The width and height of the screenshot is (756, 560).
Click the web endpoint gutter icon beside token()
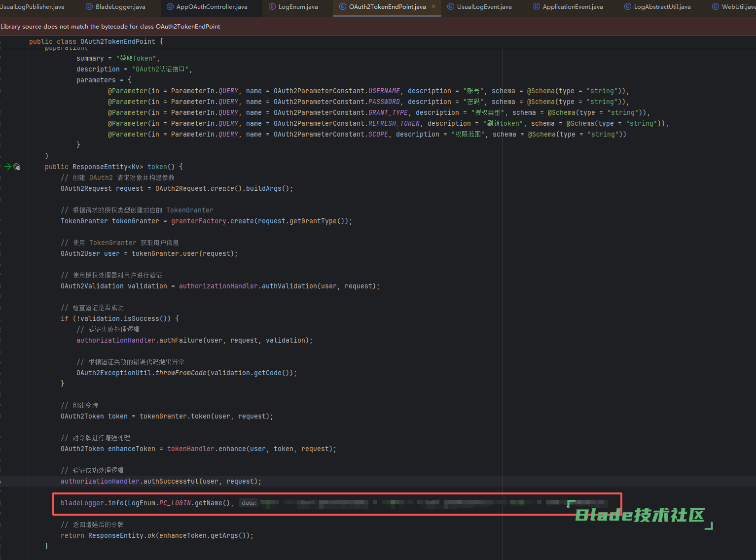pyautogui.click(x=17, y=167)
